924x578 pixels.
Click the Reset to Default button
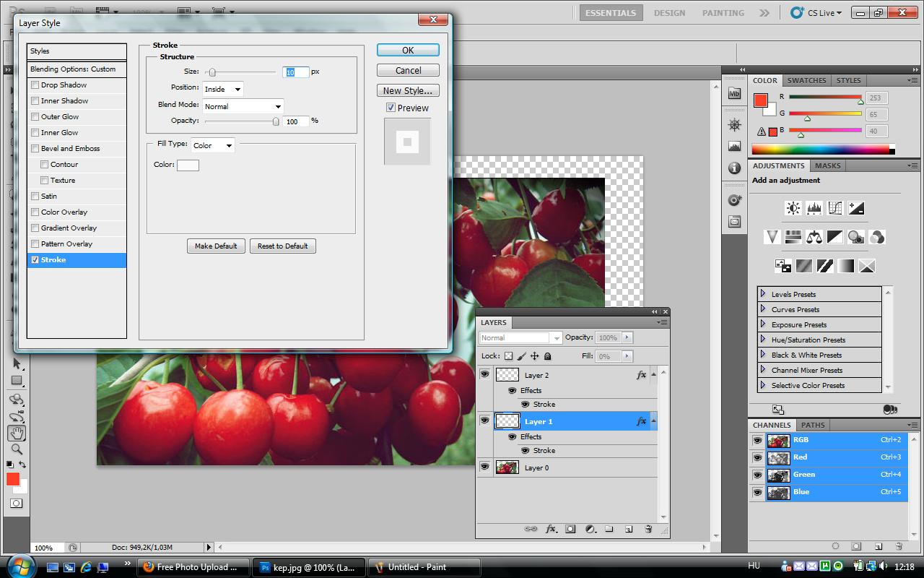coord(282,246)
